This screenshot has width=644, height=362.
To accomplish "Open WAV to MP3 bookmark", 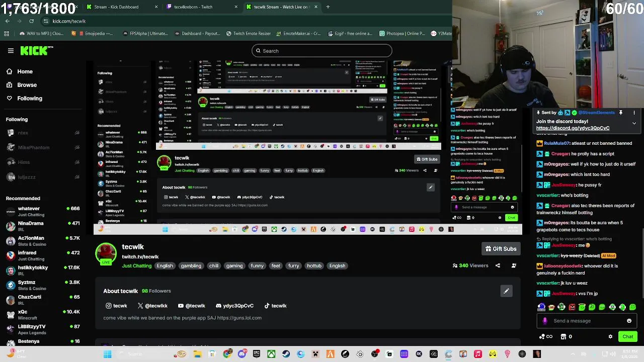I will pos(41,34).
